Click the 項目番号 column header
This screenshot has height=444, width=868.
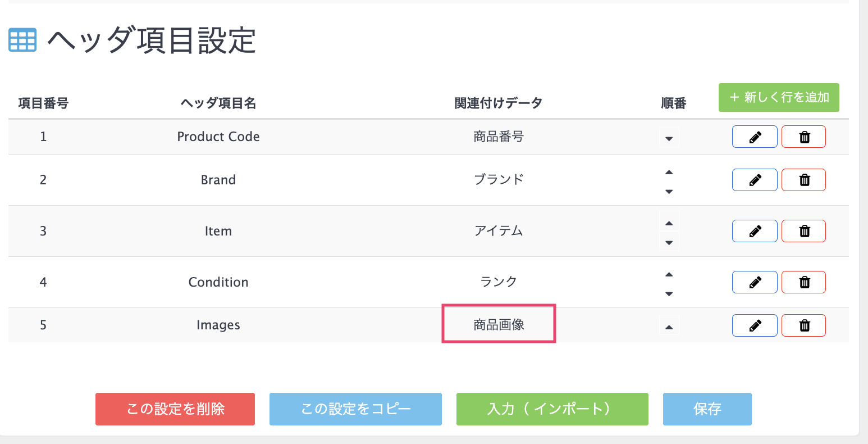pos(43,103)
